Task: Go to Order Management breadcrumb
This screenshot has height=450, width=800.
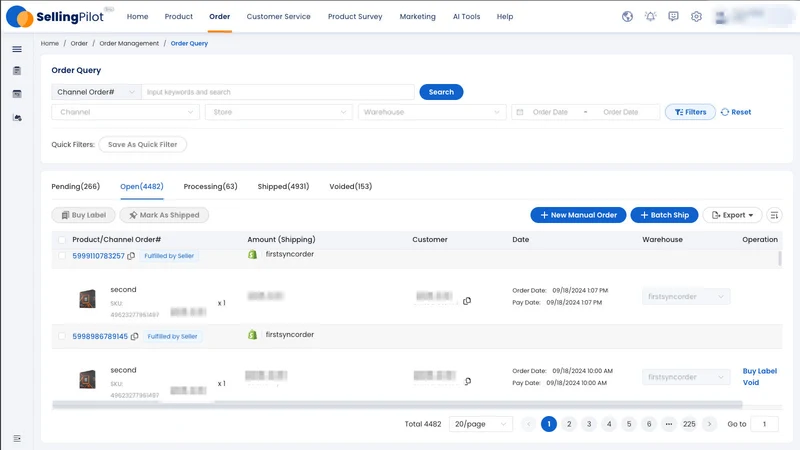Action: click(129, 43)
